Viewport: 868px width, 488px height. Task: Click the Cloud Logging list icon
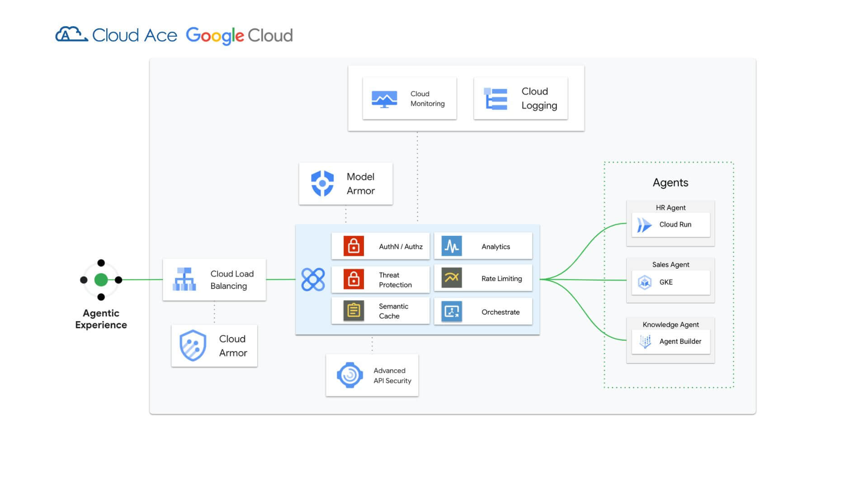pos(496,99)
